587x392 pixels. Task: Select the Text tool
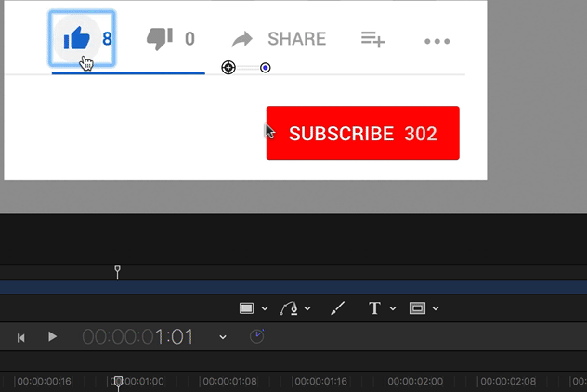374,308
